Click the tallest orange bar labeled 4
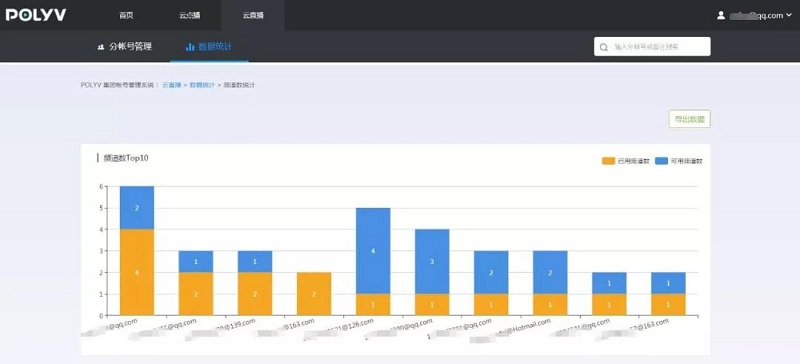The height and width of the screenshot is (364, 800). click(137, 272)
